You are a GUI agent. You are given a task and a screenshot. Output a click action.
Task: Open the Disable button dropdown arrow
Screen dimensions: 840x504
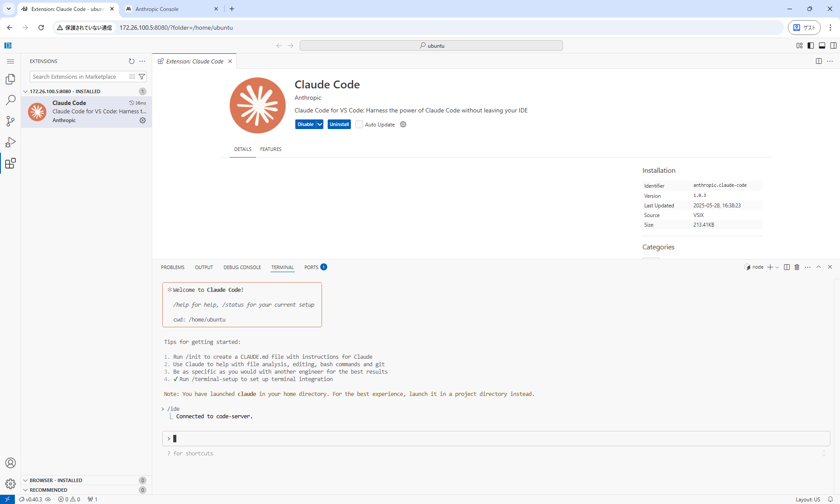(x=320, y=124)
